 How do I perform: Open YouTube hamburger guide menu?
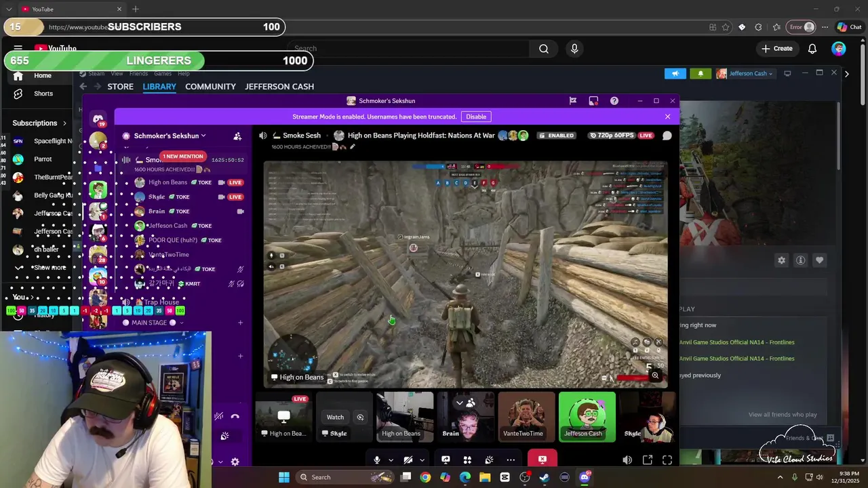pos(18,49)
